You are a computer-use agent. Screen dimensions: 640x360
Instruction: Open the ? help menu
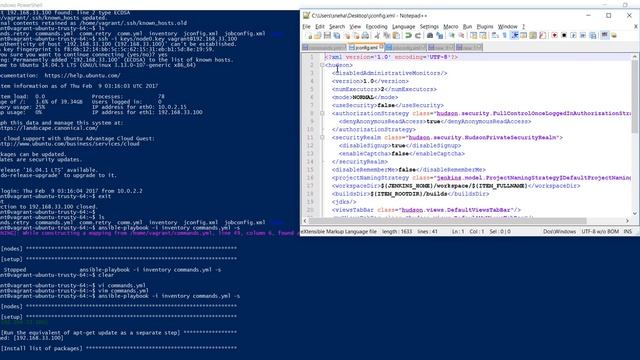pyautogui.click(x=523, y=27)
